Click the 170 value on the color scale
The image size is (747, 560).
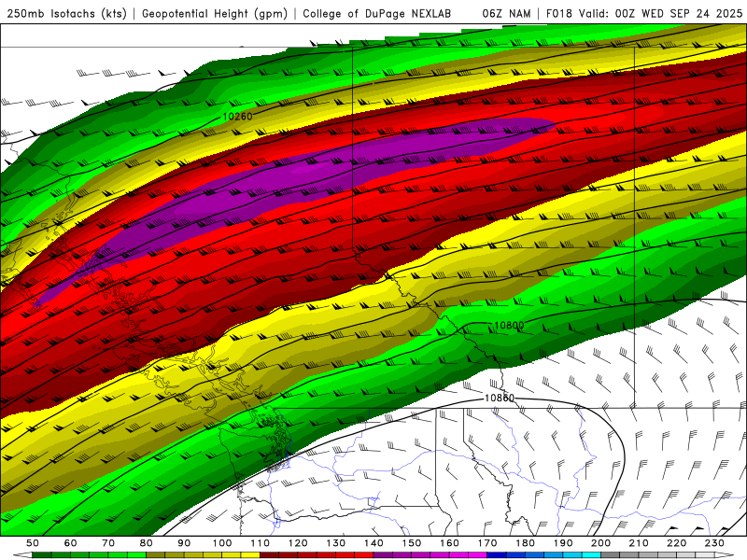click(x=487, y=543)
